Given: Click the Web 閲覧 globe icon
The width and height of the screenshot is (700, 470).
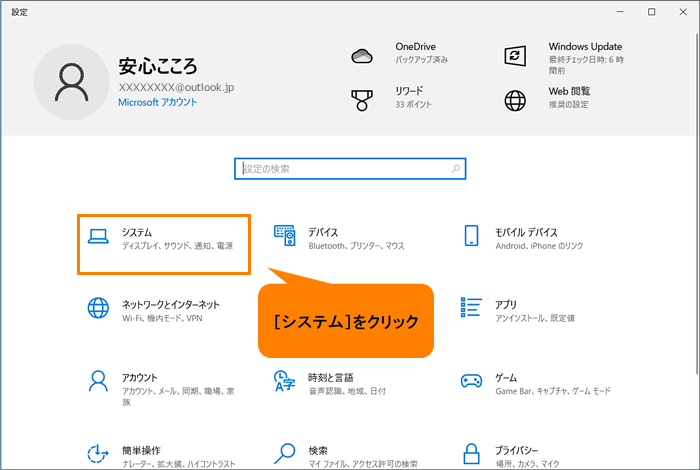Looking at the screenshot, I should pos(515,100).
